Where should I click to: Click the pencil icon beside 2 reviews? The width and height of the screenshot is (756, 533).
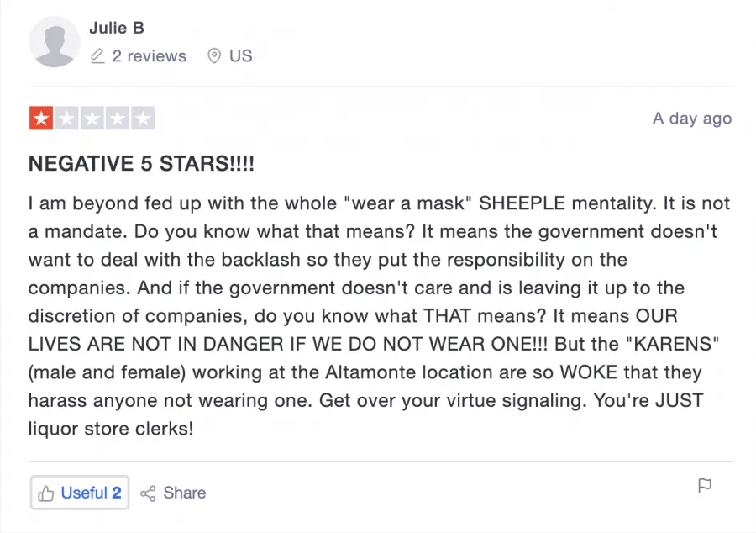[97, 56]
